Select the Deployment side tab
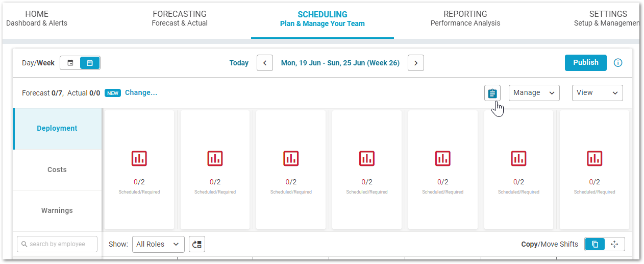644x264 pixels. click(57, 129)
